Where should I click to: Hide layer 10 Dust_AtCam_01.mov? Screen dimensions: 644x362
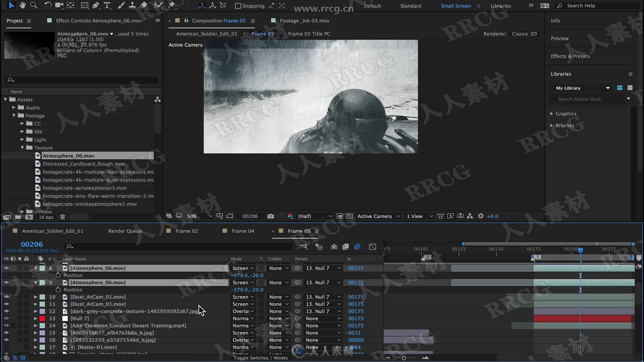point(6,297)
